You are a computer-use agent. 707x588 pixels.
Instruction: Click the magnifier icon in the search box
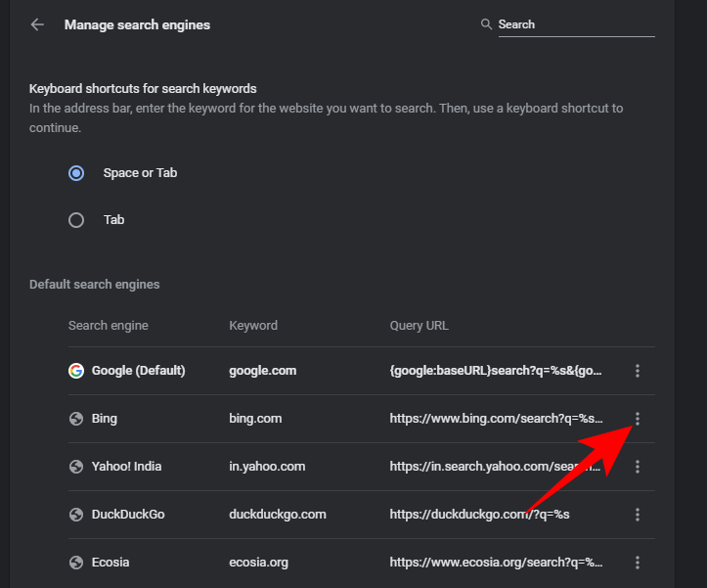486,24
